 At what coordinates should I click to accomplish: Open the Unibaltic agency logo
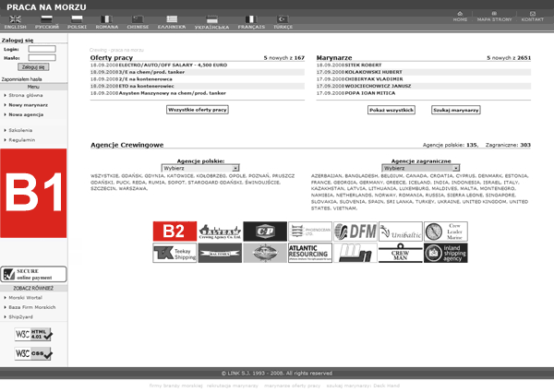401,232
